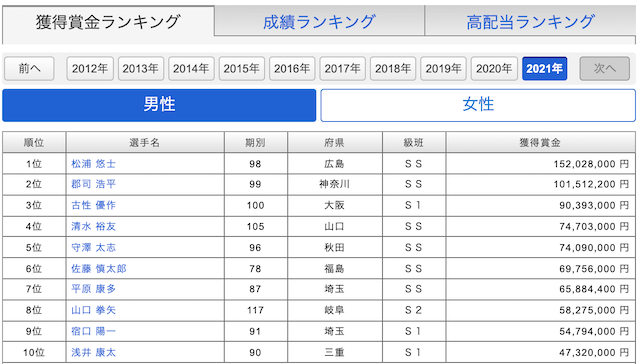Click the 神奈川 prefecture cell
Viewport: 640px width, 364px height.
[x=335, y=184]
